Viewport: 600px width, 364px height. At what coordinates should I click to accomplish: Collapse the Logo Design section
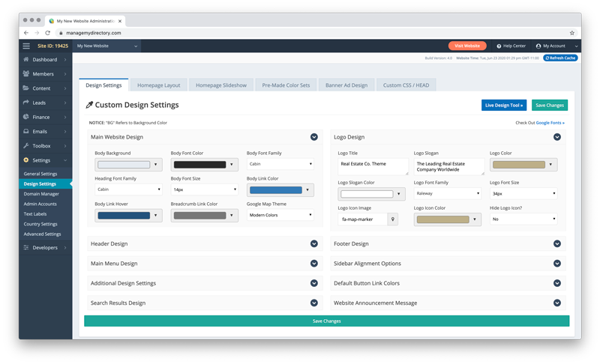coord(557,137)
